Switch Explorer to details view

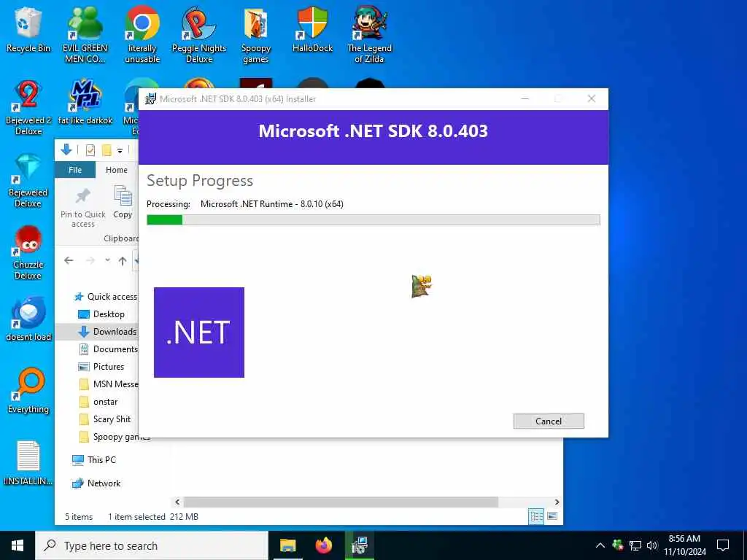[536, 516]
